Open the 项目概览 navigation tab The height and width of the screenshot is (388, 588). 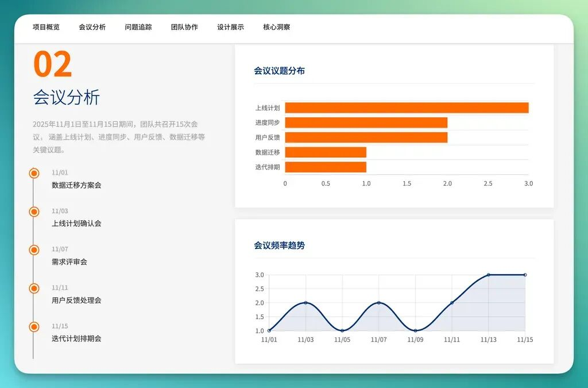click(x=46, y=27)
